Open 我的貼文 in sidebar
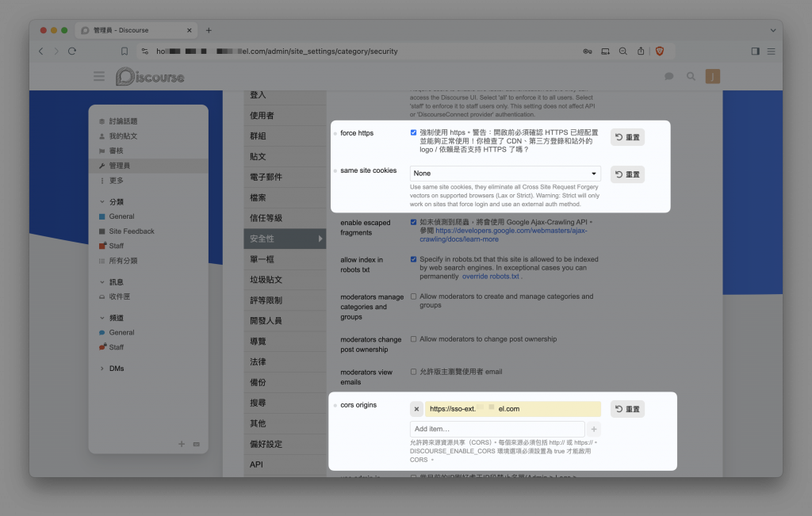 [123, 136]
